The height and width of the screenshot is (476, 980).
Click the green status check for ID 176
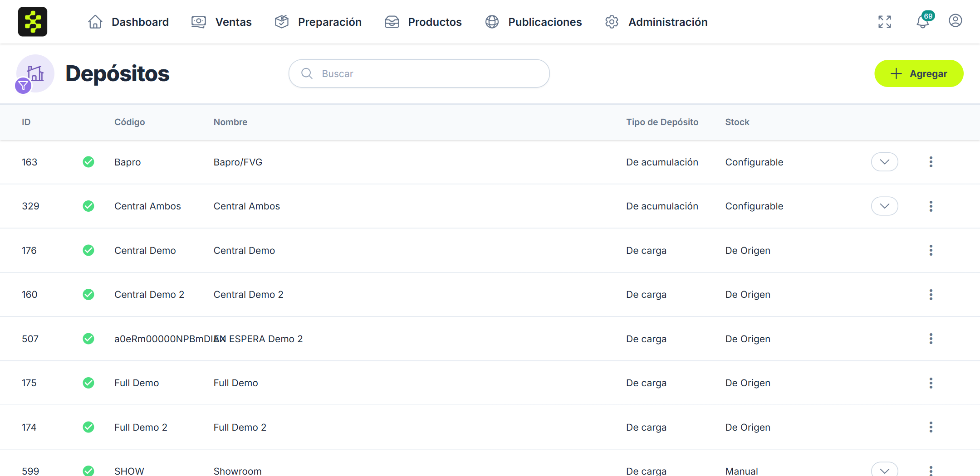(88, 250)
